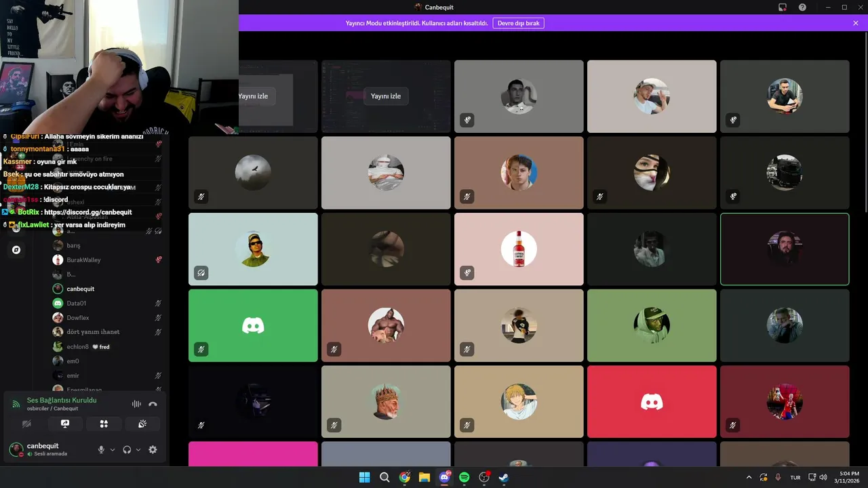Click the red mic badge on bottle tile
Image resolution: width=868 pixels, height=488 pixels.
click(467, 273)
